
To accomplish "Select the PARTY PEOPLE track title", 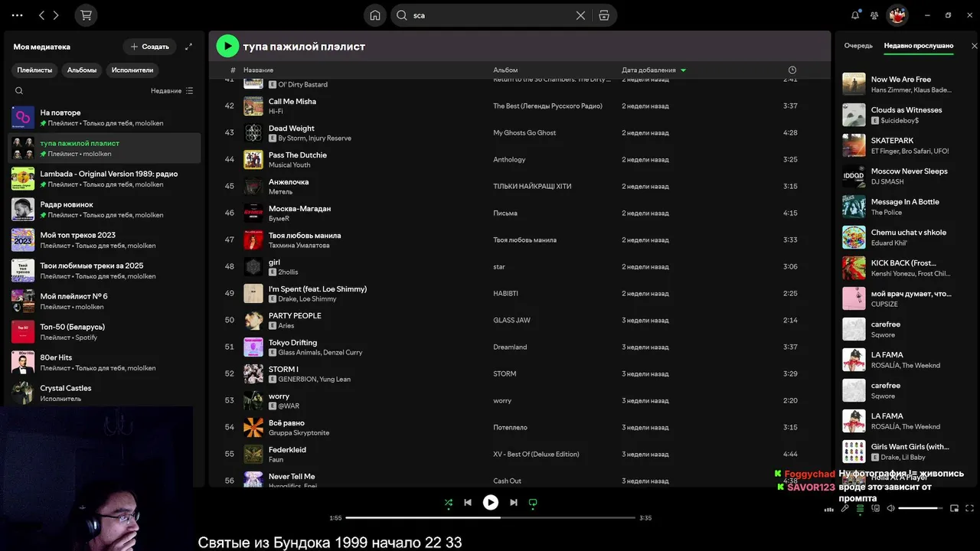I will tap(295, 315).
